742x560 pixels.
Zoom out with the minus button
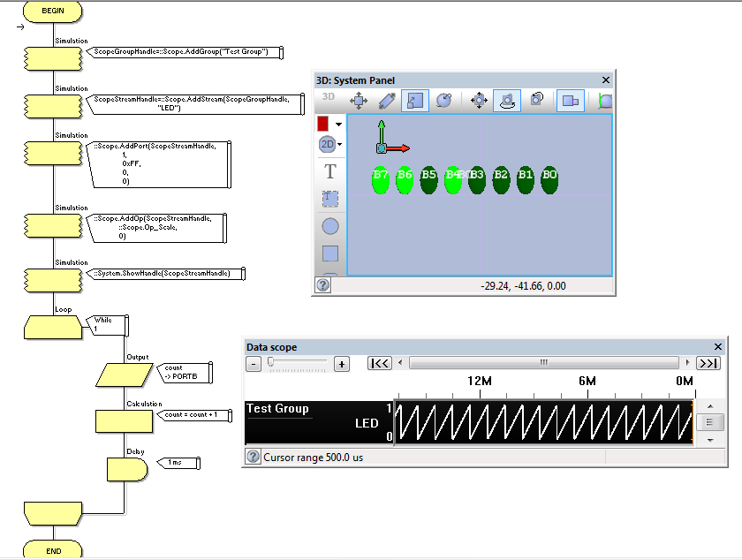[254, 364]
